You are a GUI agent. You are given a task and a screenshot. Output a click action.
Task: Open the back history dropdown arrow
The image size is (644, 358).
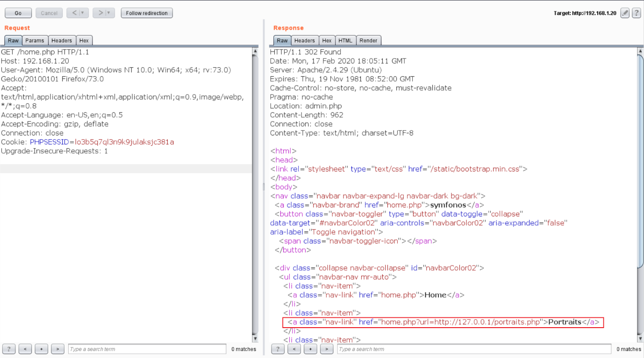(x=83, y=13)
